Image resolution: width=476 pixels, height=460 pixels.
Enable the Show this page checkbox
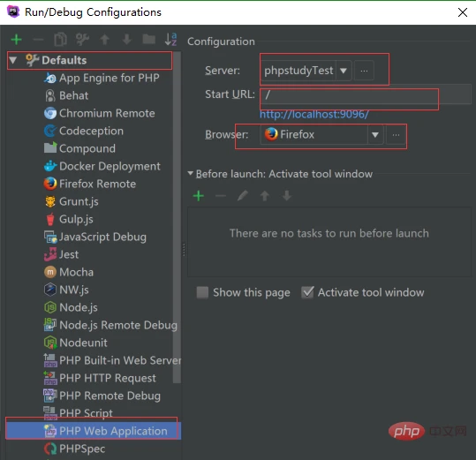point(202,292)
